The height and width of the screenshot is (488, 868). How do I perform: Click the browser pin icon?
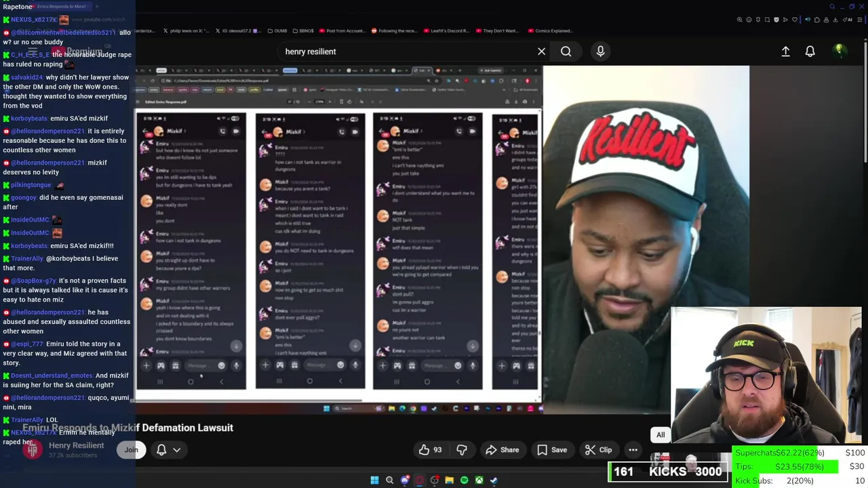[758, 20]
